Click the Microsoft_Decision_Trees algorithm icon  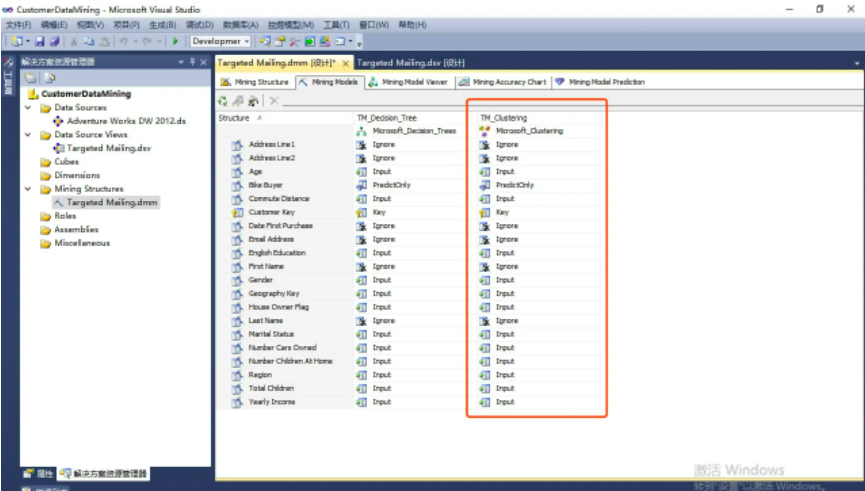361,131
